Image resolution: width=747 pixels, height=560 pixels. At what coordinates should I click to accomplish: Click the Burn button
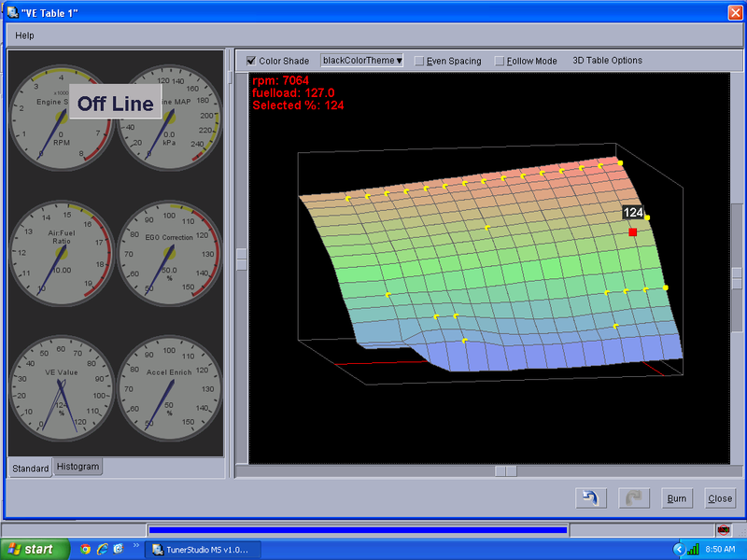click(677, 498)
